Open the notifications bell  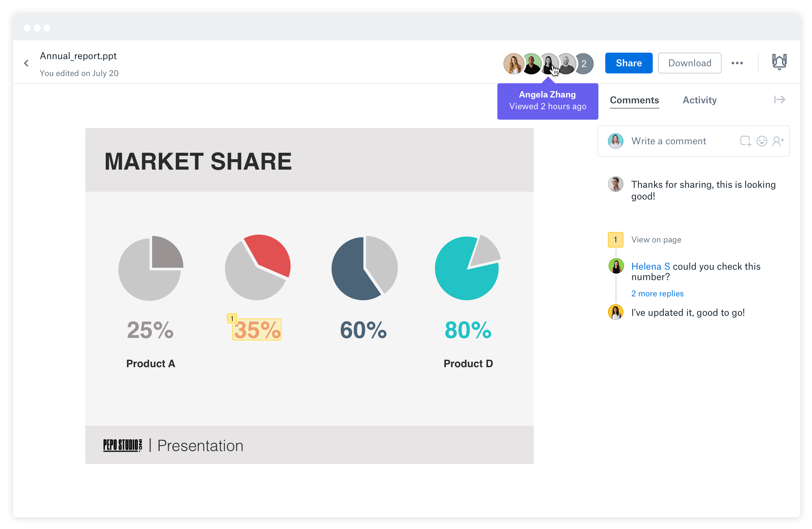(x=779, y=62)
